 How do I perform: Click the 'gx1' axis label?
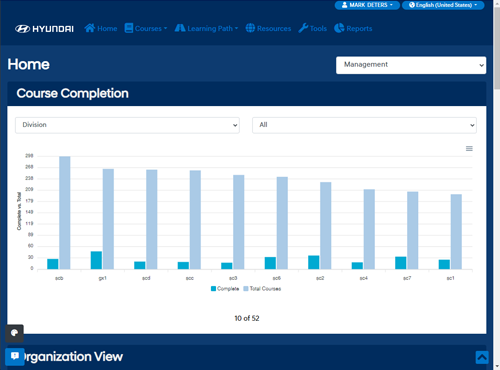click(x=102, y=278)
